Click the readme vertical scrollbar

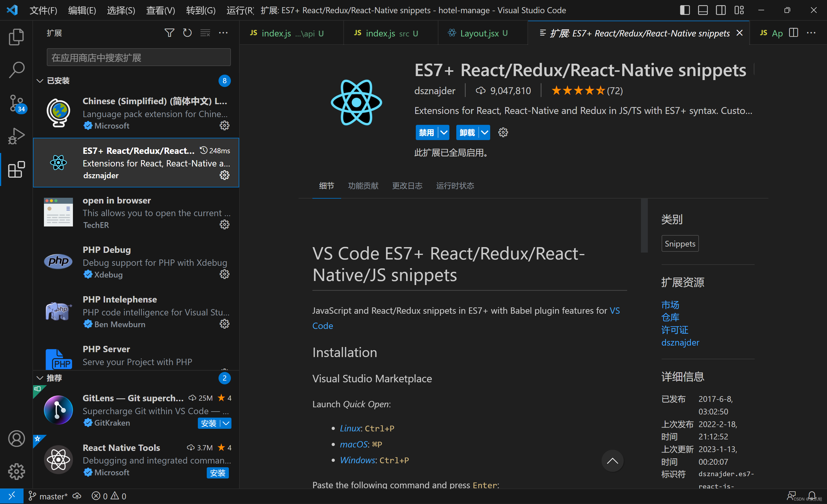pyautogui.click(x=644, y=226)
